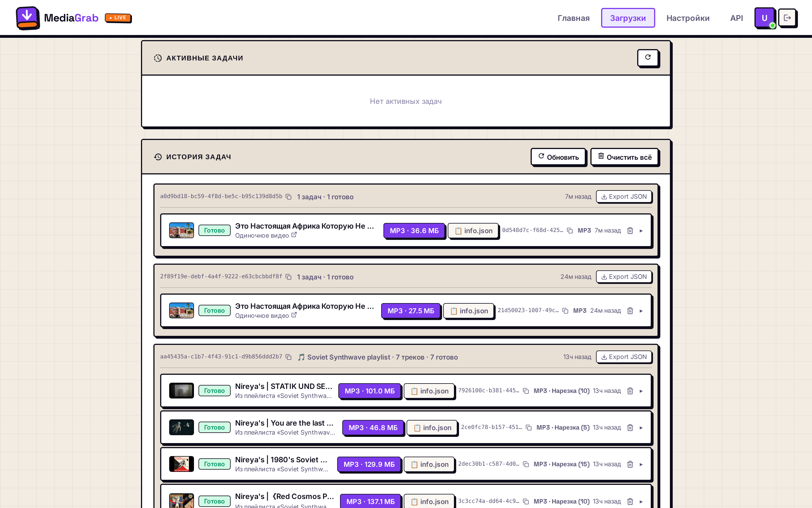Click thumbnail of STATIK UND SE... track
The width and height of the screenshot is (812, 508).
182,391
